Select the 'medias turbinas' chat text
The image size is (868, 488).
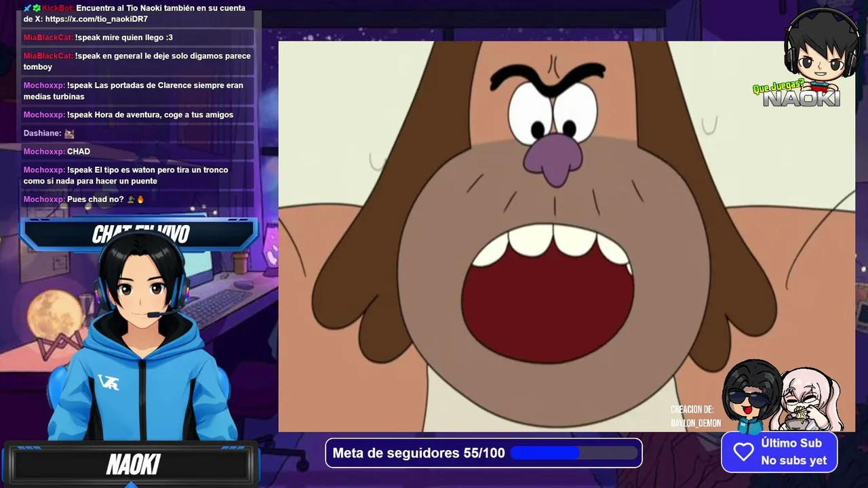54,96
